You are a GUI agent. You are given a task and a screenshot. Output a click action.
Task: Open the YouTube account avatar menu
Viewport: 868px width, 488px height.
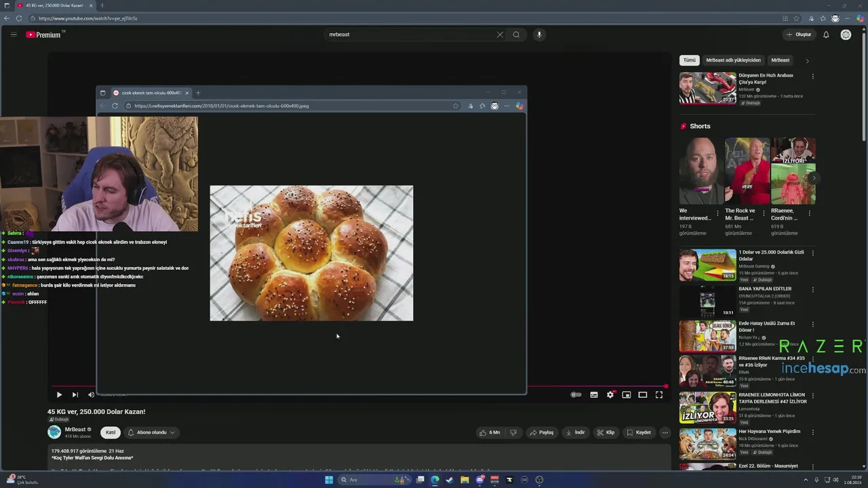tap(846, 35)
